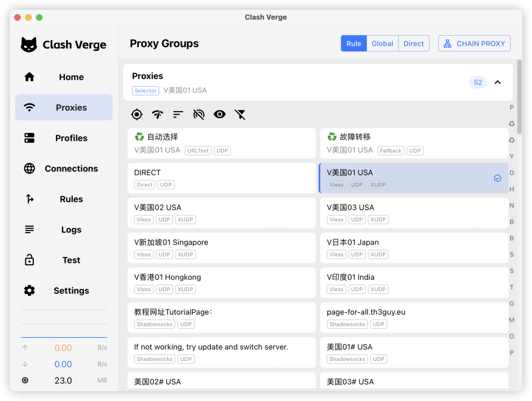Click the vertical scrollbar of proxy list

pyautogui.click(x=519, y=99)
